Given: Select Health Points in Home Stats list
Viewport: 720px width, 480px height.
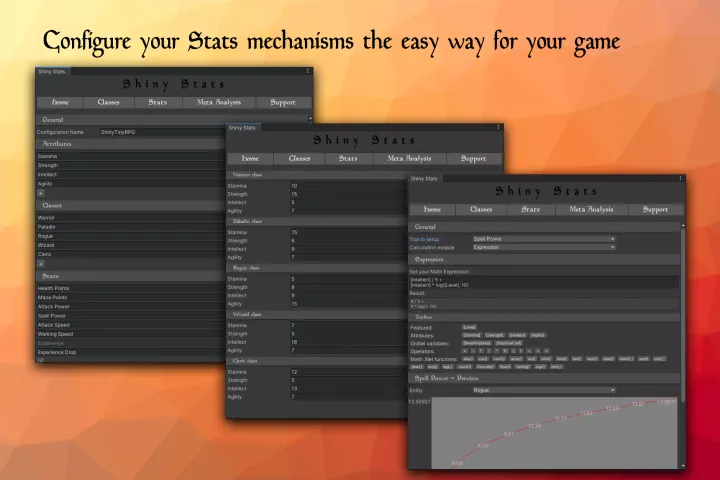Looking at the screenshot, I should pyautogui.click(x=131, y=288).
